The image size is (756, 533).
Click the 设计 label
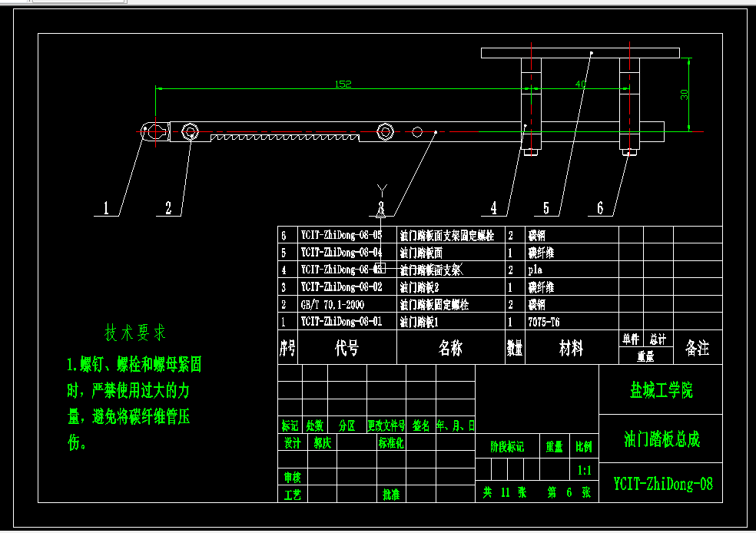pos(293,443)
